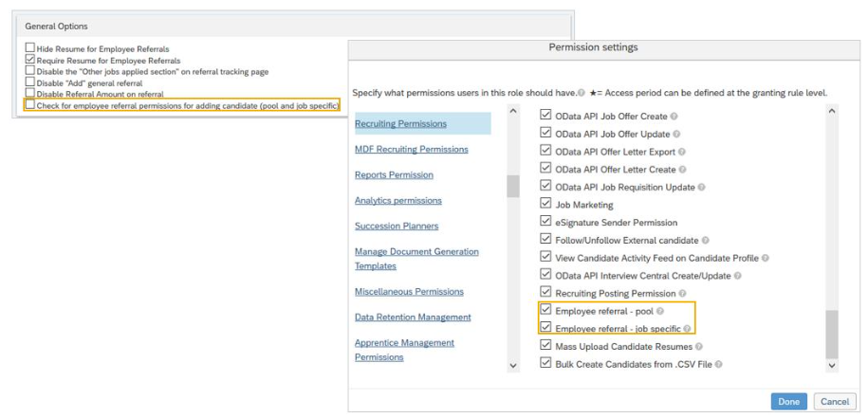Screen dimensions: 868x418
Task: Click the category list scroll-up arrow
Action: coord(513,111)
